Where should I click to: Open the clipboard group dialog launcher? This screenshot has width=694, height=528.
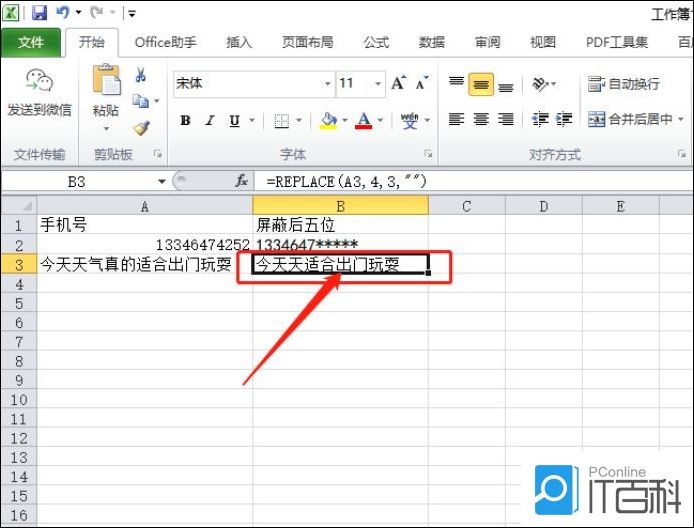(x=157, y=154)
